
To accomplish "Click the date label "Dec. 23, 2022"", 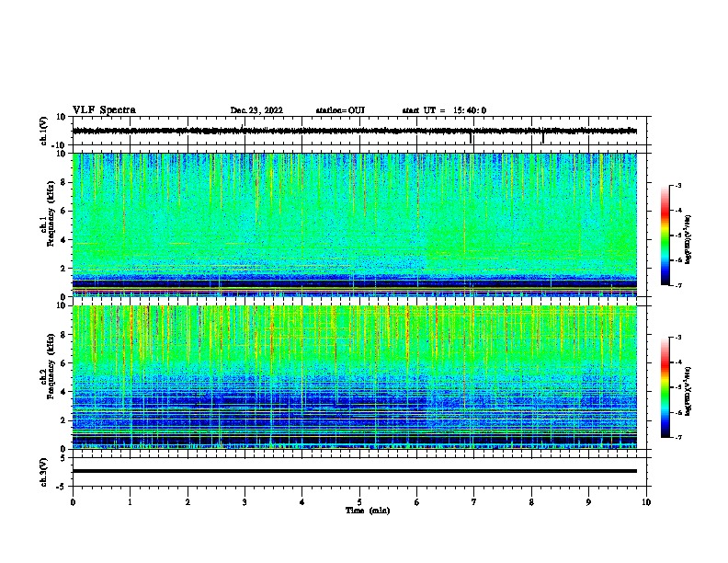I will coord(256,110).
